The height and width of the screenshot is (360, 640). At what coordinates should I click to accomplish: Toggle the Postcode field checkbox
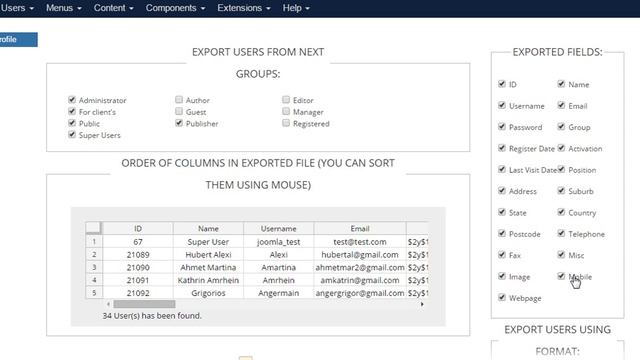point(502,233)
